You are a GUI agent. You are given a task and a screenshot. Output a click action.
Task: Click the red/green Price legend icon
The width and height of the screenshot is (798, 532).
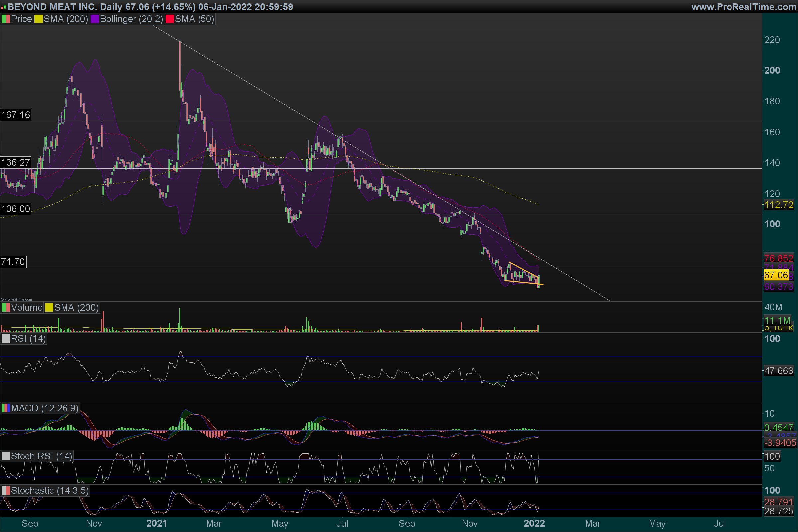pos(6,19)
